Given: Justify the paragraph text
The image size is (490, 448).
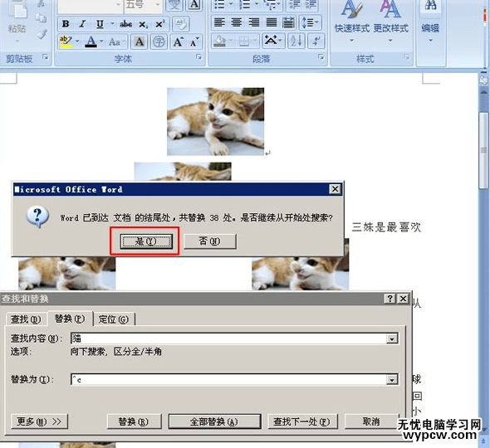Looking at the screenshot, I should (271, 22).
